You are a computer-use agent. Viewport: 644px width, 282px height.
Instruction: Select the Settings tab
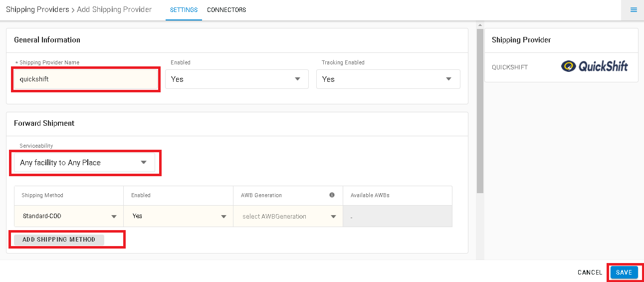click(x=184, y=10)
